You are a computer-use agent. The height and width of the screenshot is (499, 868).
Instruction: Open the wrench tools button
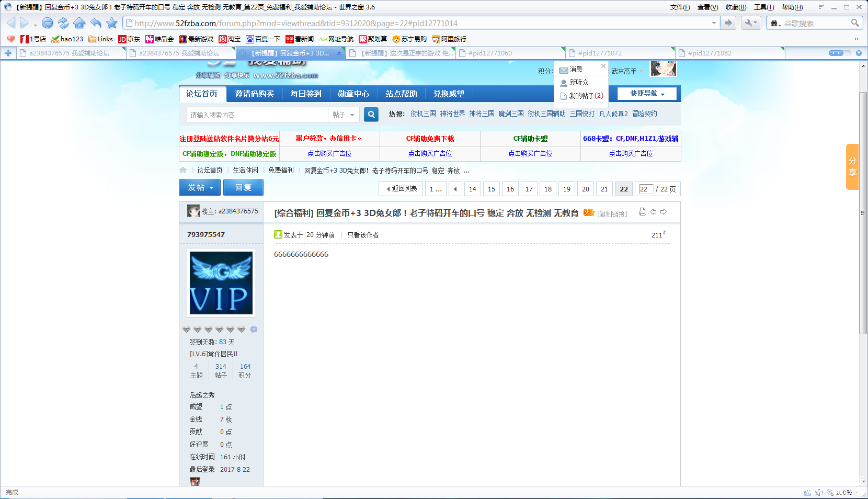(x=751, y=23)
